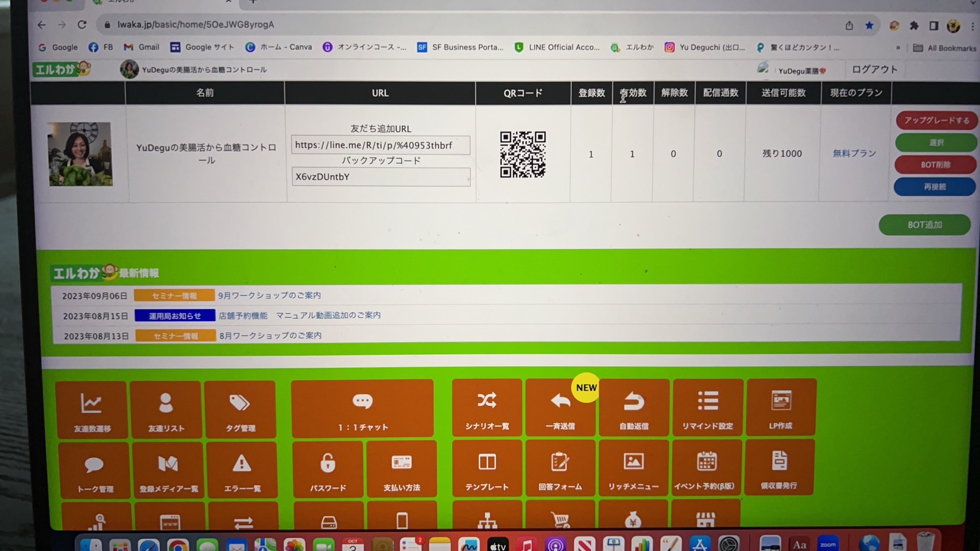The width and height of the screenshot is (980, 551).
Task: Open the 無料プラン link
Action: pos(854,153)
